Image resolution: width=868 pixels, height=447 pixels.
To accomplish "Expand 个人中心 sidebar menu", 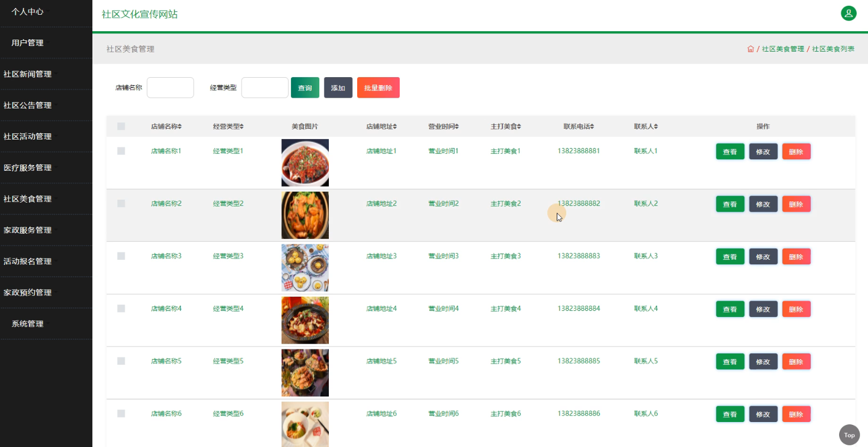I will click(x=46, y=12).
